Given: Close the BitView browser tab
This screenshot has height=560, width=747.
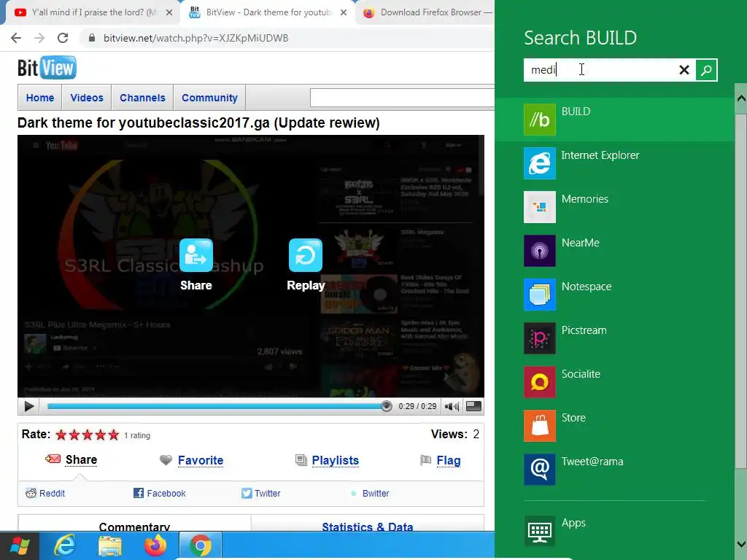Looking at the screenshot, I should [344, 12].
